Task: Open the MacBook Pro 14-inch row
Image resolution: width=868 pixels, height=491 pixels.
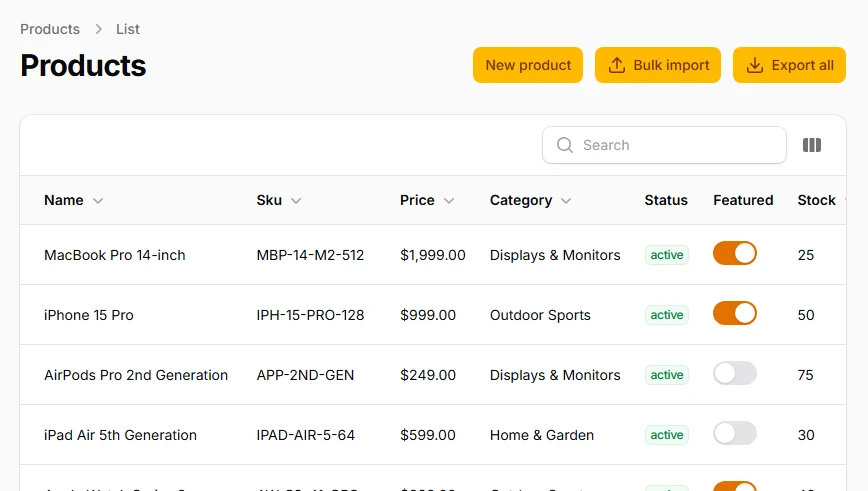Action: (x=433, y=255)
